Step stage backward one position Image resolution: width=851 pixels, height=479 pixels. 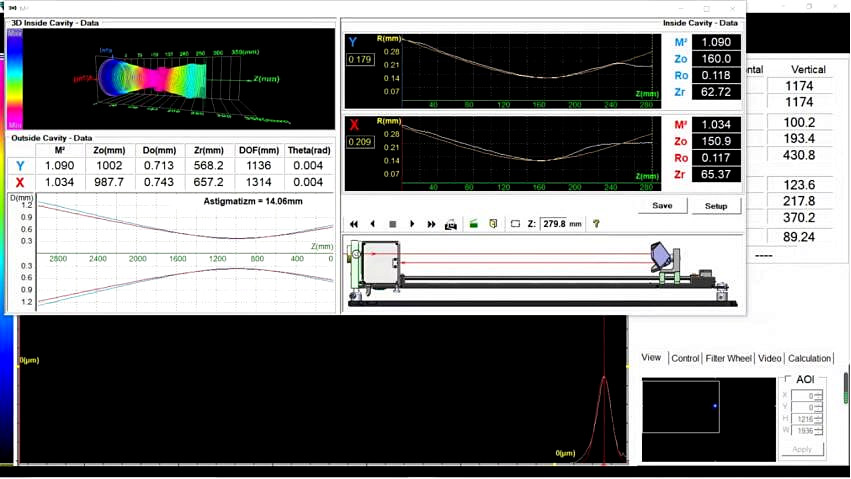pos(373,224)
